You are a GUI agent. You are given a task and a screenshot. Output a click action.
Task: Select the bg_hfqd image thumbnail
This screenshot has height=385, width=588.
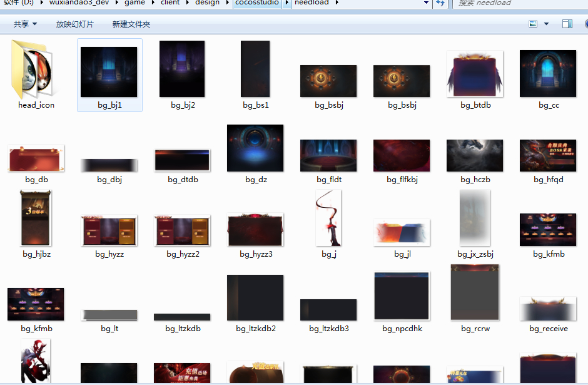(548, 155)
